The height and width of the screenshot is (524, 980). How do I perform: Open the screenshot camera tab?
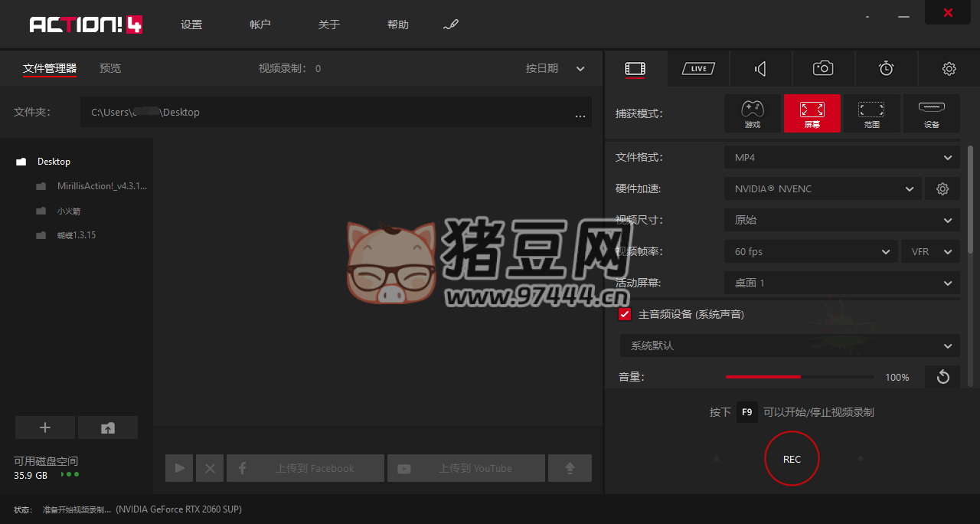pos(823,69)
